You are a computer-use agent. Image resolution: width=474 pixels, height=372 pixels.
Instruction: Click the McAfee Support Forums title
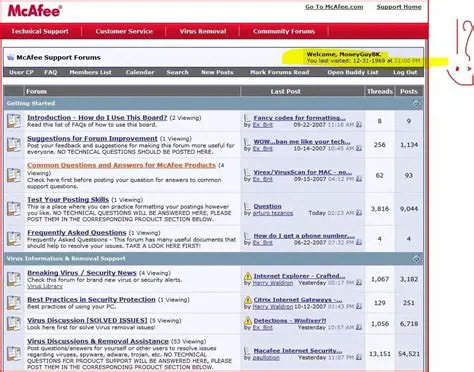click(58, 57)
